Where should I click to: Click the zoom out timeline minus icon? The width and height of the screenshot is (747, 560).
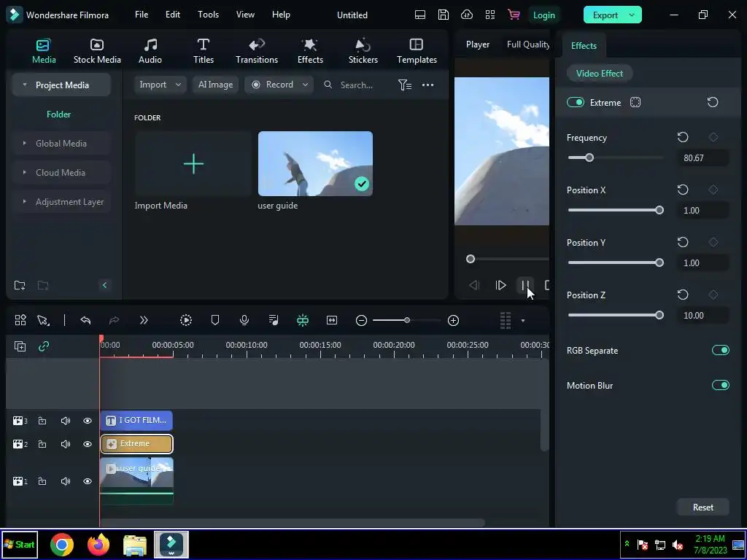(361, 321)
